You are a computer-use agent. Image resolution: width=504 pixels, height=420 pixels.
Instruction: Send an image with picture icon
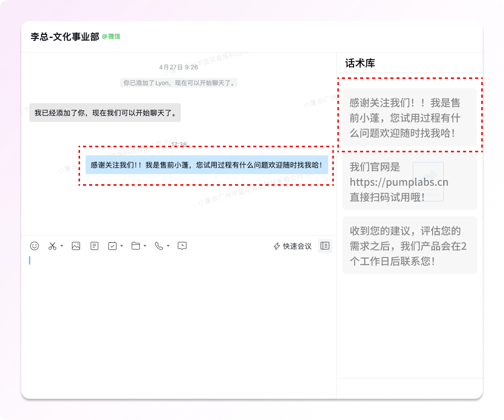click(76, 246)
